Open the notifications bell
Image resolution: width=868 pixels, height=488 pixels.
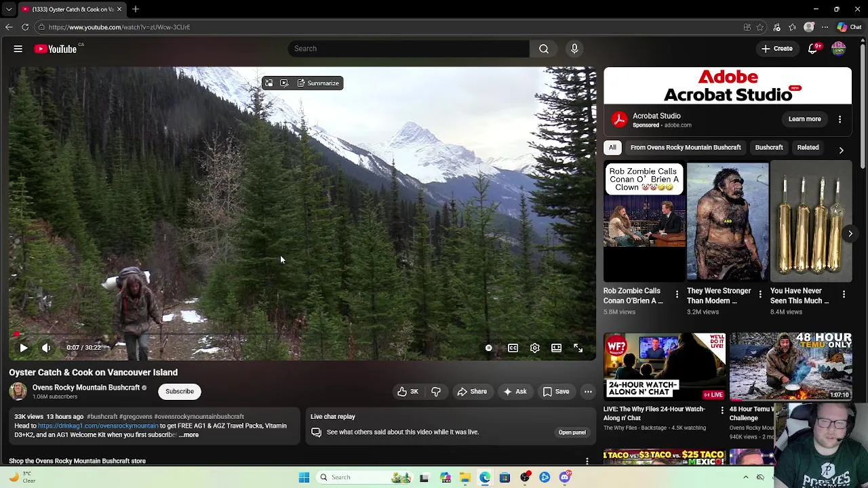tap(812, 49)
